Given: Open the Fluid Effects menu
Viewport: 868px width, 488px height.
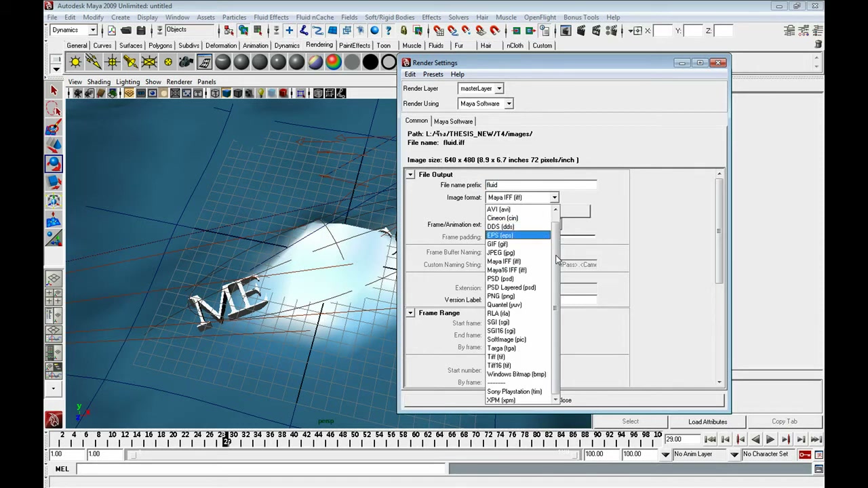Looking at the screenshot, I should [x=271, y=17].
